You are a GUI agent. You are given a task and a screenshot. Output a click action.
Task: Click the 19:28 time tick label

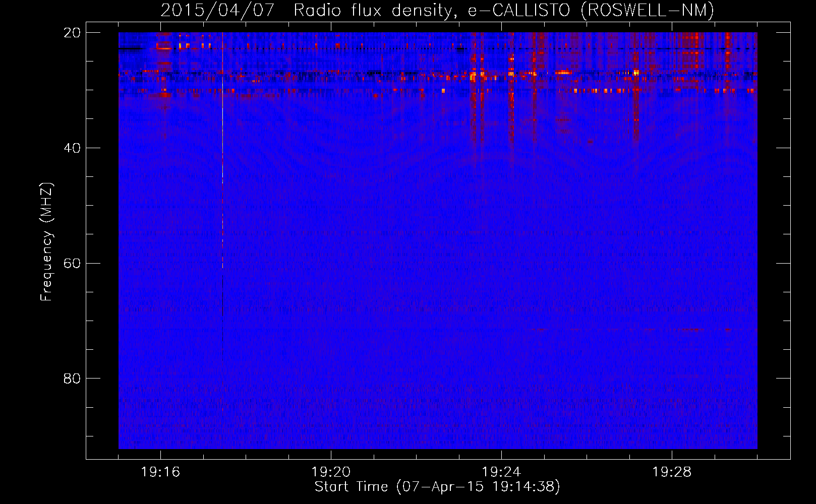pyautogui.click(x=672, y=472)
